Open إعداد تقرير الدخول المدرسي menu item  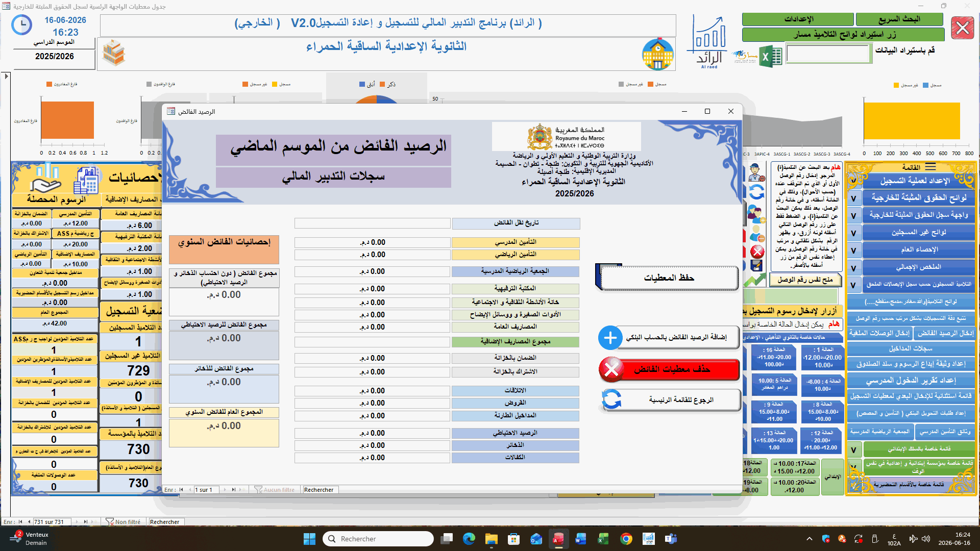coord(911,381)
